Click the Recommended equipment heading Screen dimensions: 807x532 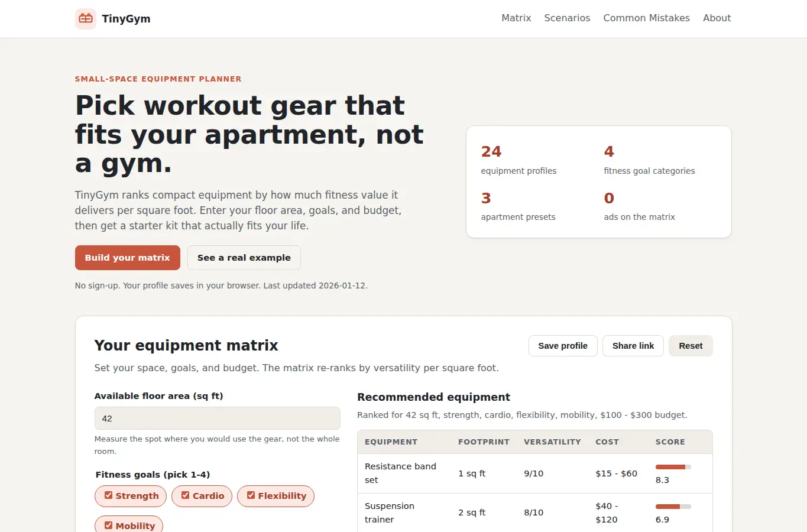[x=433, y=397]
